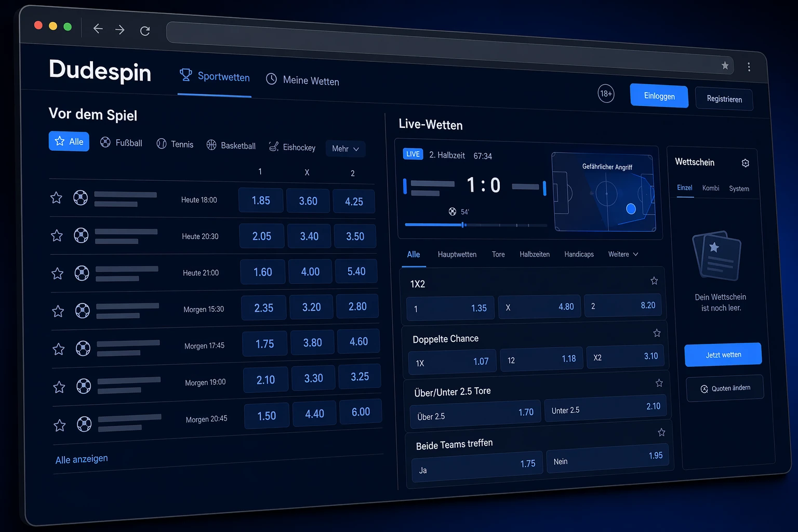The image size is (798, 532).
Task: Filter pre-match games by Eishockey
Action: tap(292, 147)
